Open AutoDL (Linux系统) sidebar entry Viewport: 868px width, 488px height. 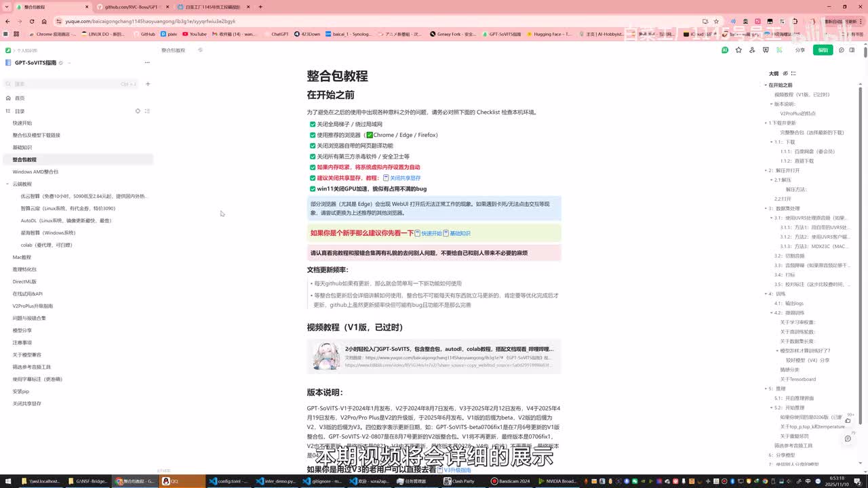coord(66,220)
